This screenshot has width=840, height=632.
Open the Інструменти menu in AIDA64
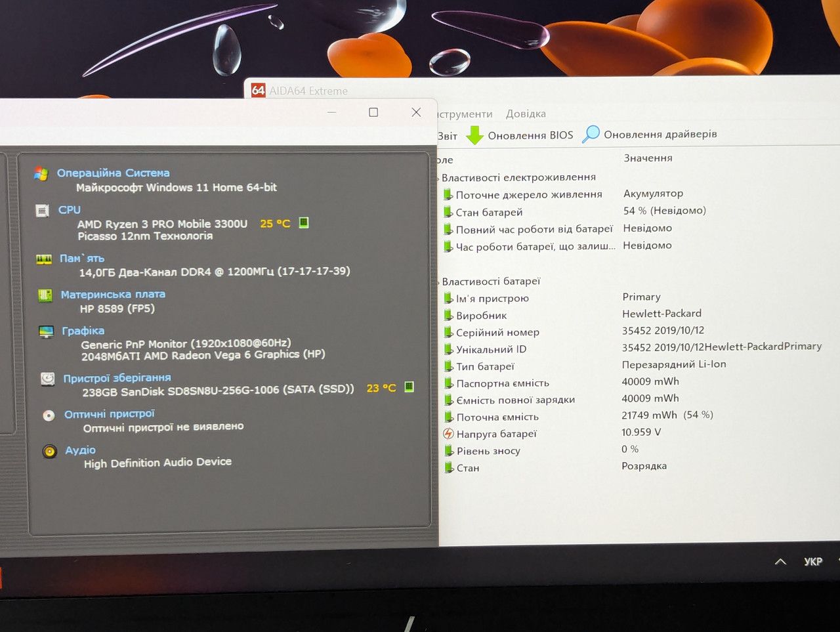click(x=465, y=114)
